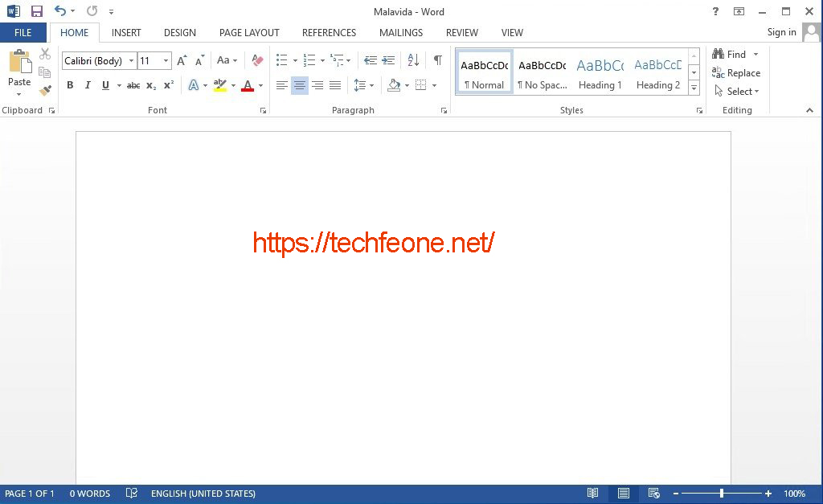Image resolution: width=823 pixels, height=504 pixels.
Task: Toggle italic formatting
Action: point(88,85)
